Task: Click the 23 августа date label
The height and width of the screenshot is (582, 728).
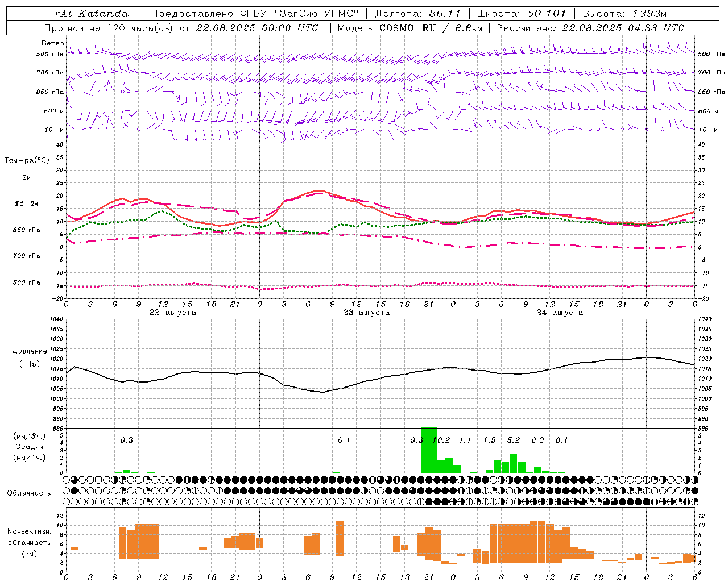Action: click(x=366, y=313)
